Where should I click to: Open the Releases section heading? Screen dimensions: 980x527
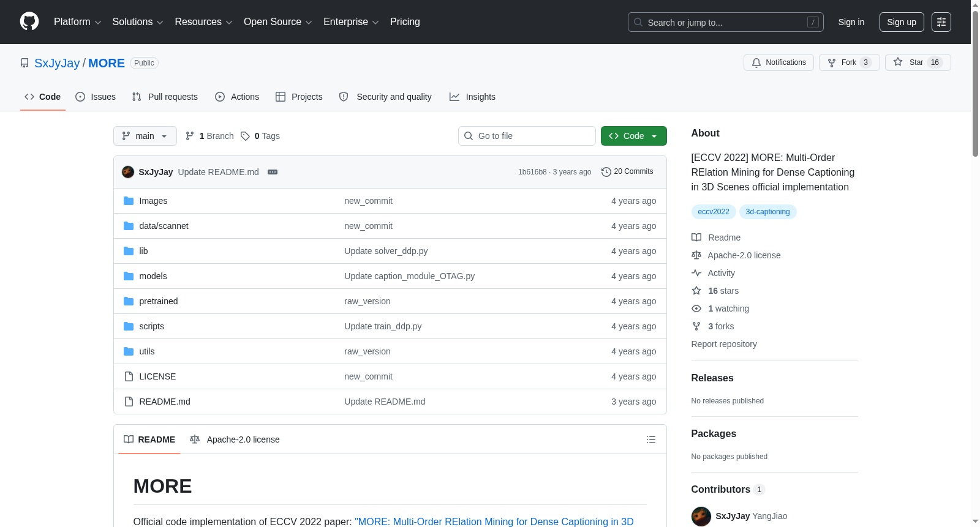(x=712, y=378)
